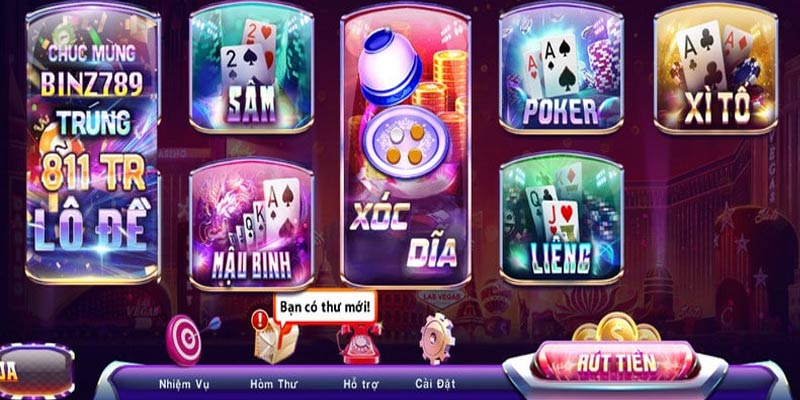Open the Cài Đặt menu label
This screenshot has width=800, height=400.
(x=435, y=384)
